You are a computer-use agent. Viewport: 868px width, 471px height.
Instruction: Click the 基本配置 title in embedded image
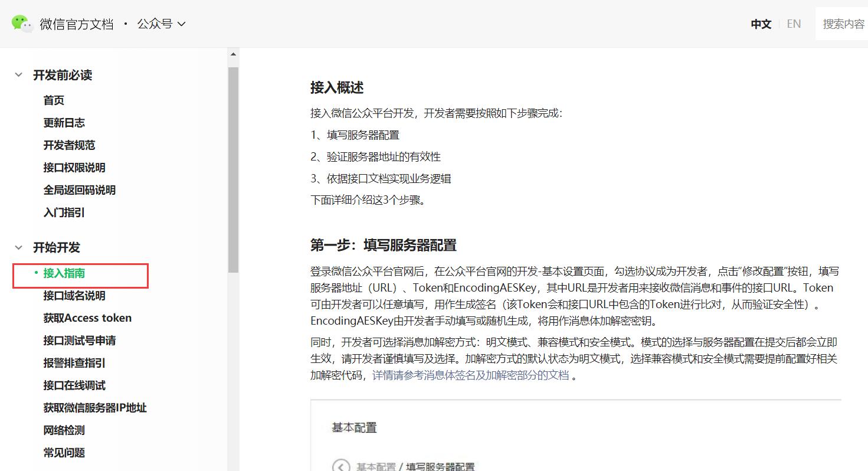[x=354, y=428]
